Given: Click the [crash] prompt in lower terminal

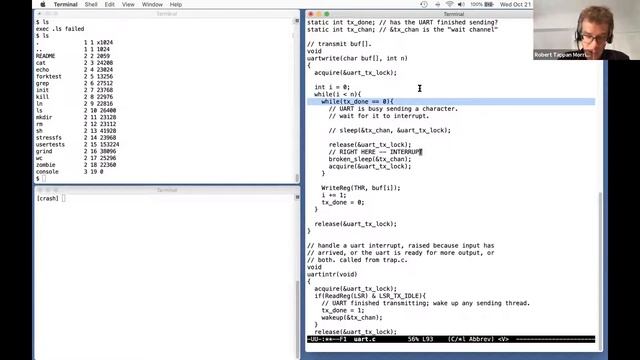Looking at the screenshot, I should point(48,198).
